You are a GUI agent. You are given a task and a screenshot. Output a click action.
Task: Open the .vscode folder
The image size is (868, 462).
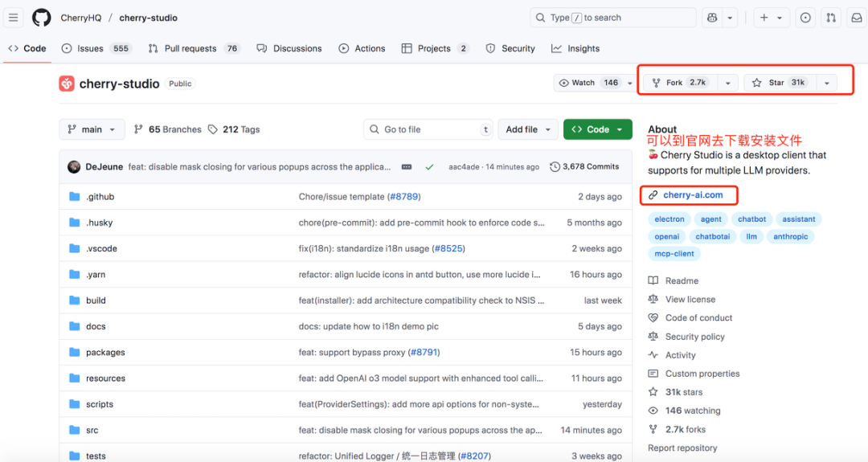(x=101, y=248)
